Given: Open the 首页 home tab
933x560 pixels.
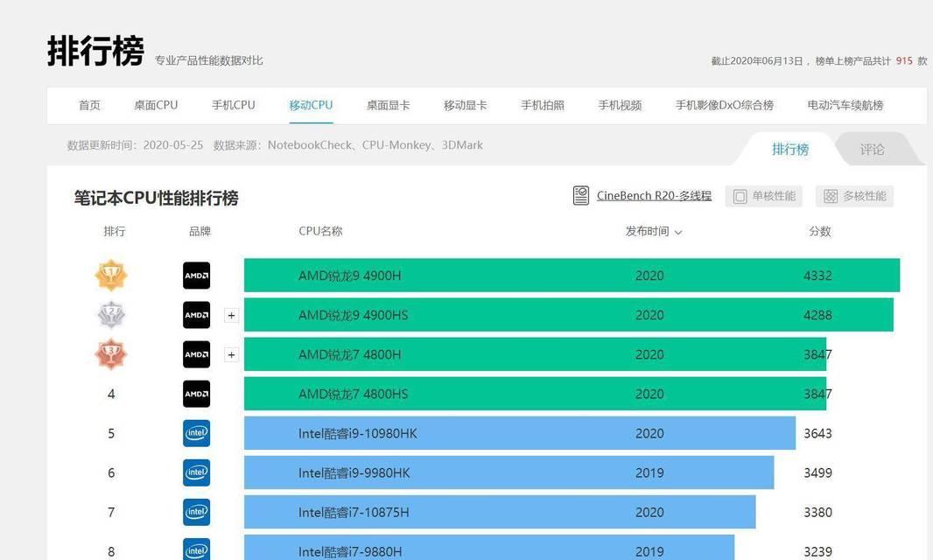Looking at the screenshot, I should [90, 105].
